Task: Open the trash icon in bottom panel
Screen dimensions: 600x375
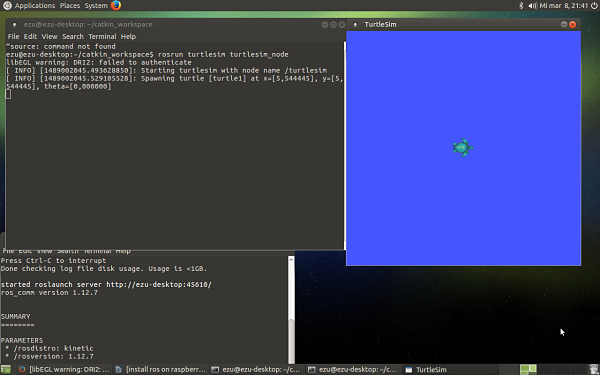Action: click(x=594, y=369)
